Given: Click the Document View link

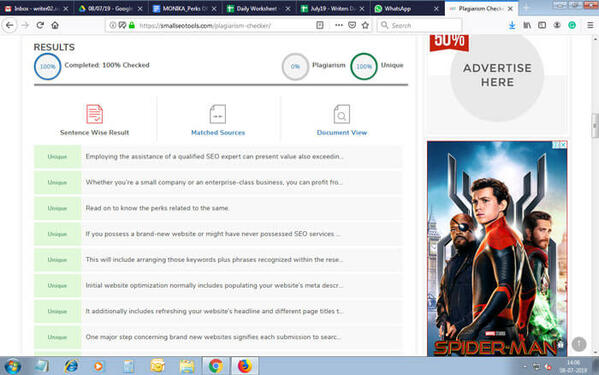Looking at the screenshot, I should coord(342,133).
